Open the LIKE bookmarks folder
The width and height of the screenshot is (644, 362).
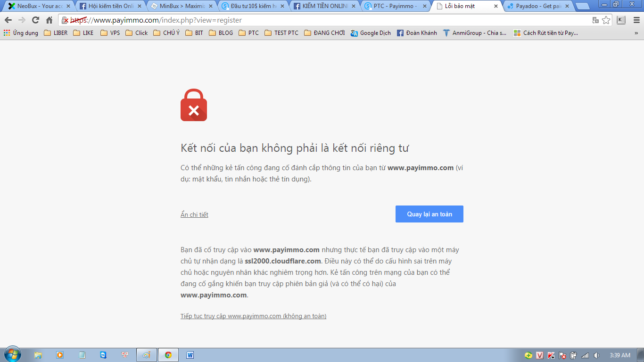click(83, 33)
